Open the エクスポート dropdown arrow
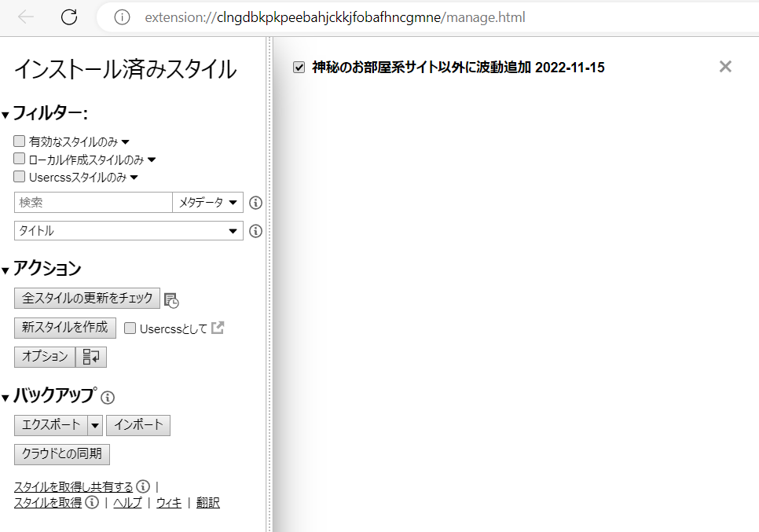Screen dimensions: 759x532 coord(95,425)
